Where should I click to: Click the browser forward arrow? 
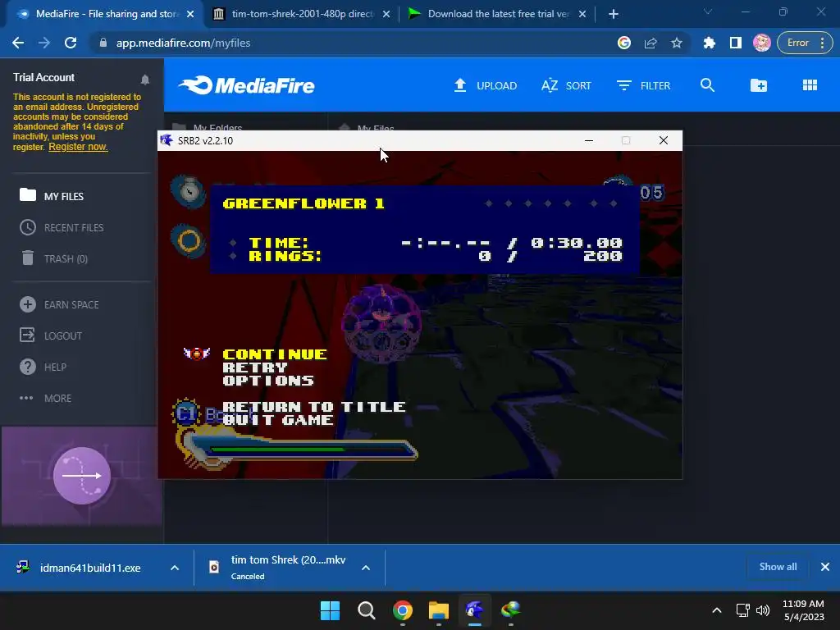coord(44,43)
